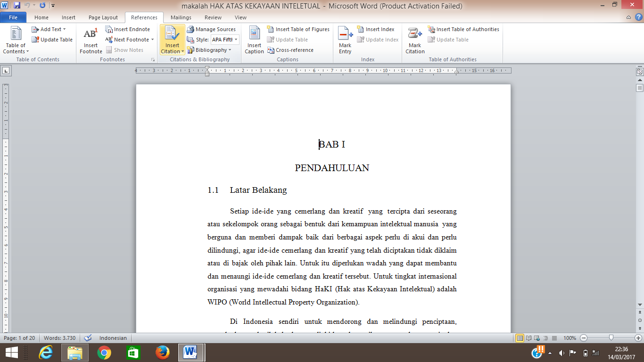Switch to Web Layout view
The image size is (644, 362).
(x=538, y=338)
